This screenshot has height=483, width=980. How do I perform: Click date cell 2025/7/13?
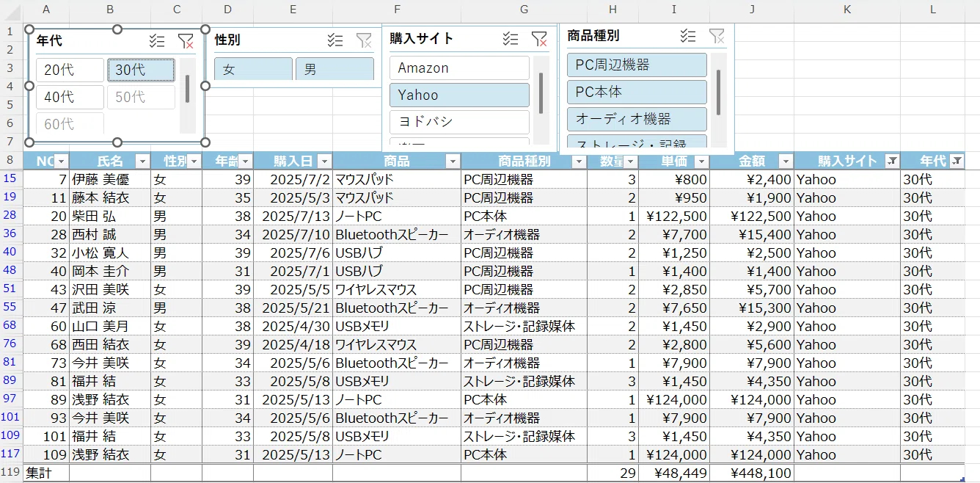[x=293, y=216]
